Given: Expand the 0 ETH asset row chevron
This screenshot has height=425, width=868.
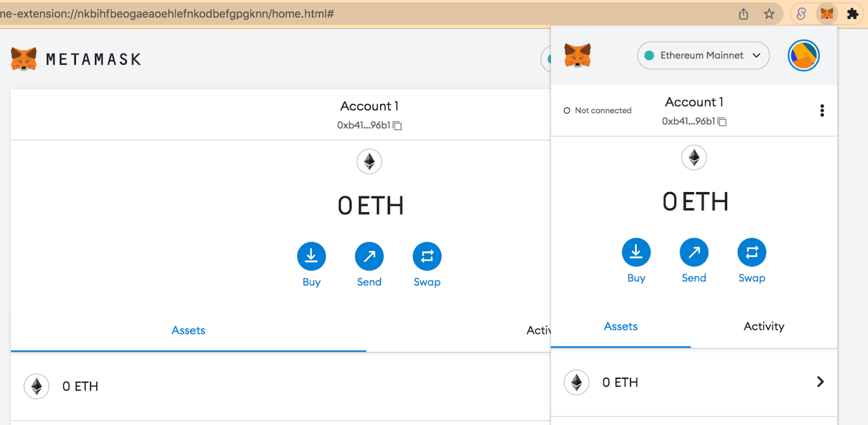Looking at the screenshot, I should (820, 382).
